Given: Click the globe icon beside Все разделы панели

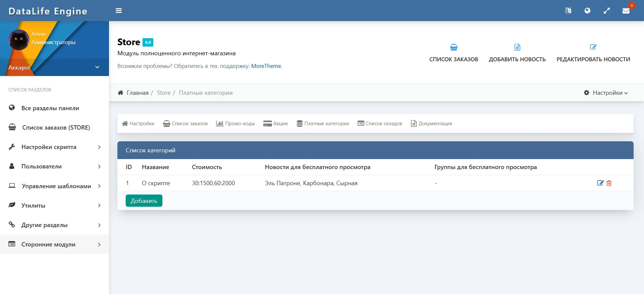Looking at the screenshot, I should [x=12, y=107].
